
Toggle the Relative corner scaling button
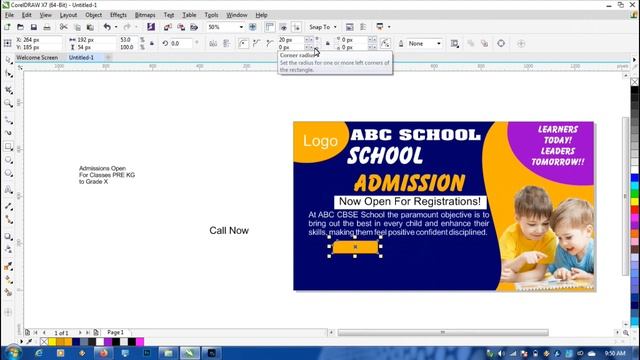385,43
